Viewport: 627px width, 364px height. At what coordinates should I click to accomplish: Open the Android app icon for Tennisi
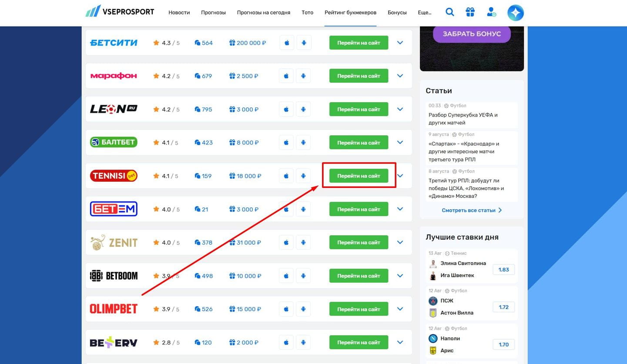[x=304, y=176]
